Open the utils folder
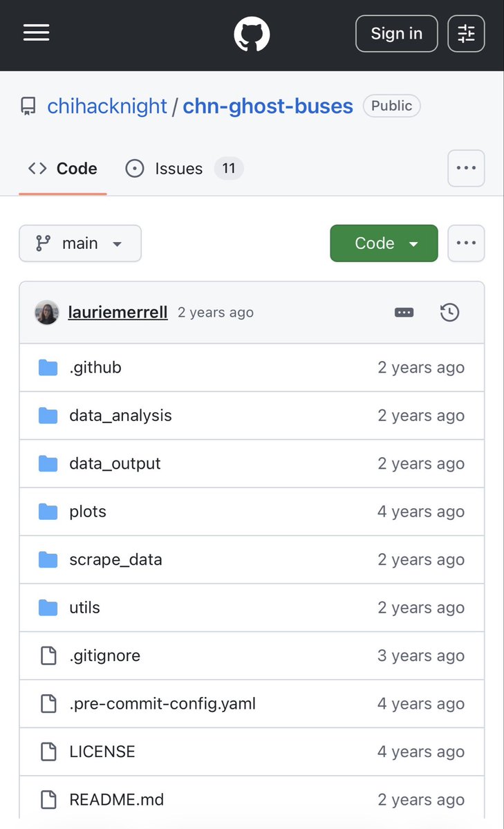The height and width of the screenshot is (829, 504). pyautogui.click(x=84, y=608)
